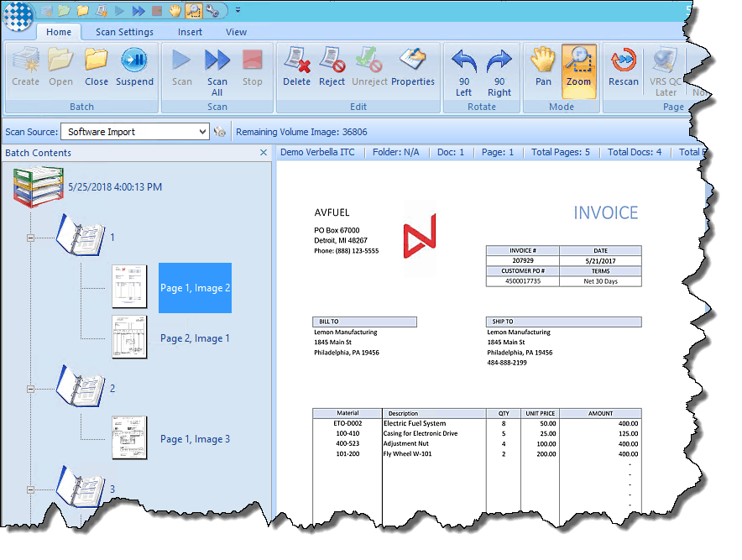Image resolution: width=742 pixels, height=560 pixels.
Task: Open the quick access toolbar customize dropdown
Action: coord(238,10)
